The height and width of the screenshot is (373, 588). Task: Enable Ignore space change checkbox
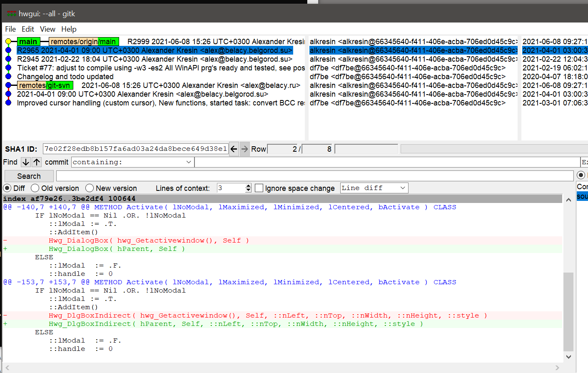click(x=259, y=188)
